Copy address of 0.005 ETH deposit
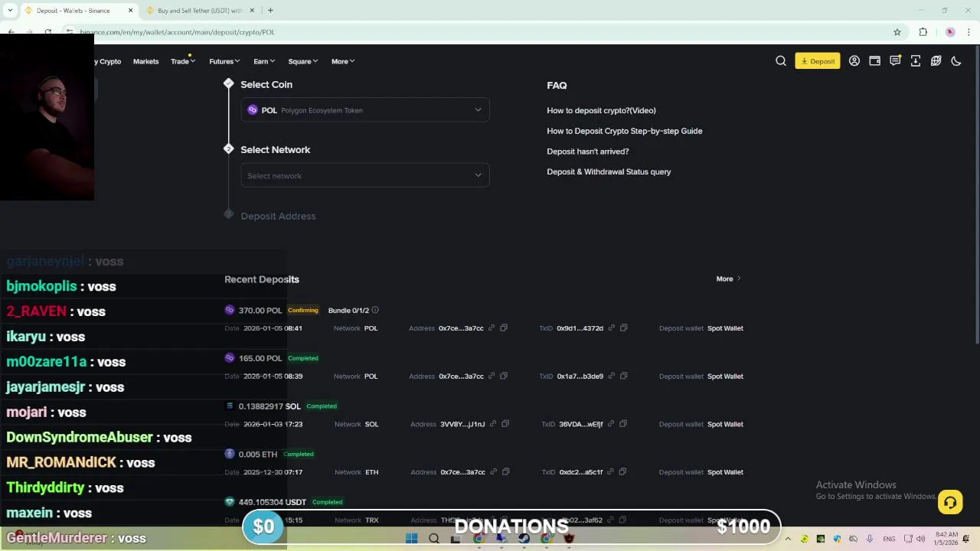The height and width of the screenshot is (551, 980). pos(505,472)
